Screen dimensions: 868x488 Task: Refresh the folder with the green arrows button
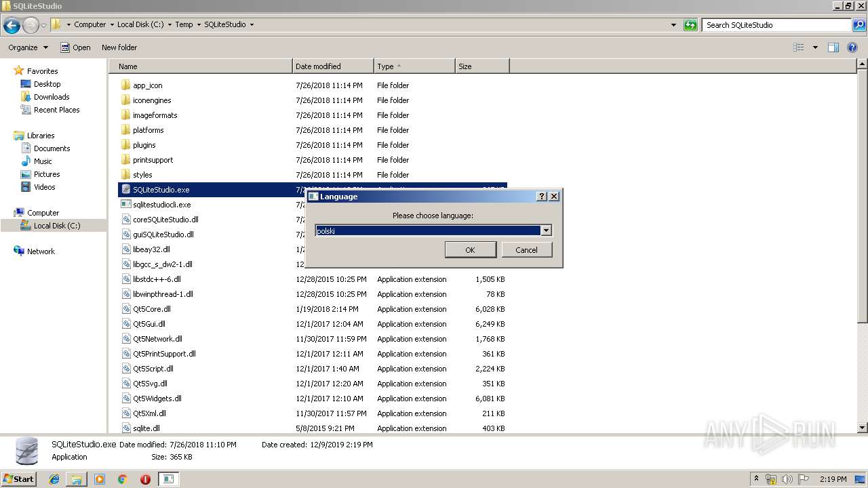690,25
